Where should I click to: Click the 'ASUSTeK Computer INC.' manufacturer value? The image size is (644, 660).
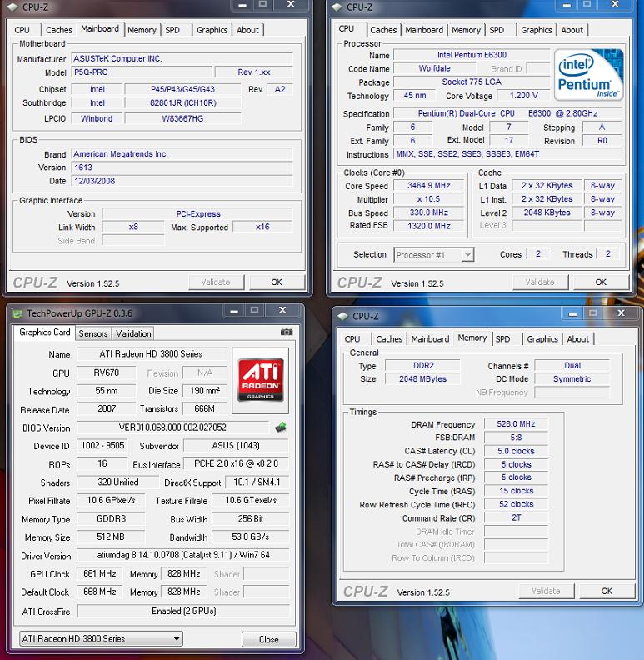(x=182, y=58)
